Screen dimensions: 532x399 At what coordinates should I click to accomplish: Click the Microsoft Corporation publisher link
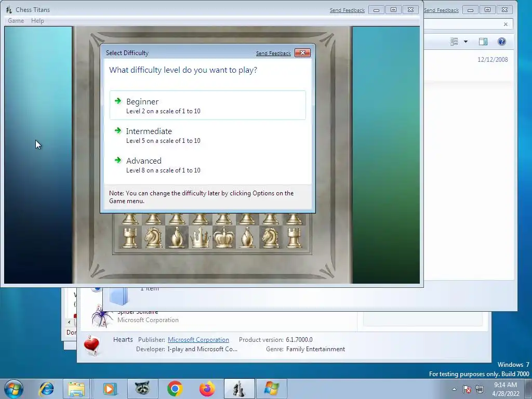198,340
